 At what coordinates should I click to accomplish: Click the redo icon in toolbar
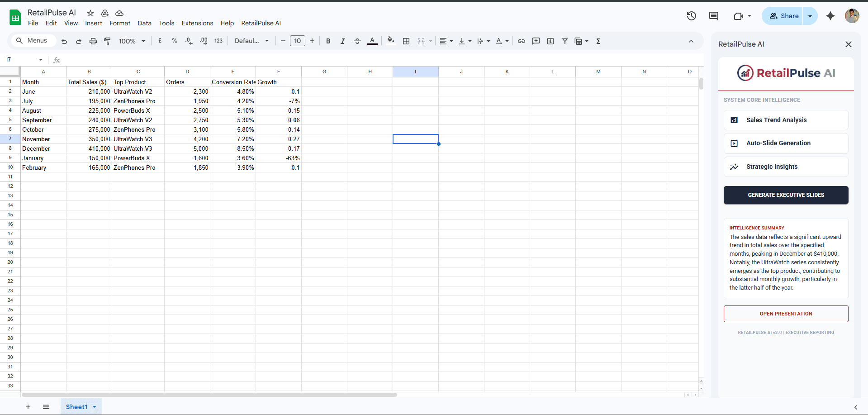pos(79,41)
